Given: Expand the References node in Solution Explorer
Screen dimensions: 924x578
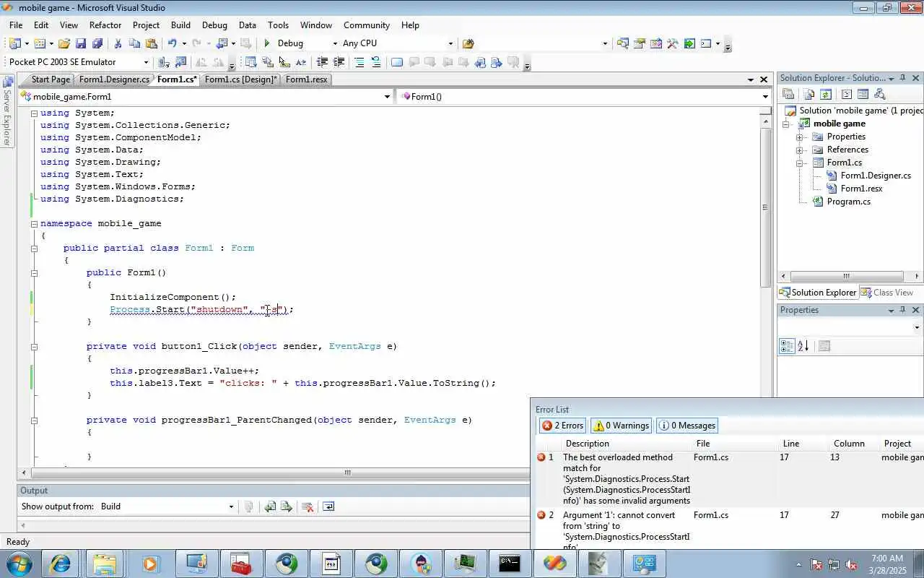Looking at the screenshot, I should coord(800,150).
